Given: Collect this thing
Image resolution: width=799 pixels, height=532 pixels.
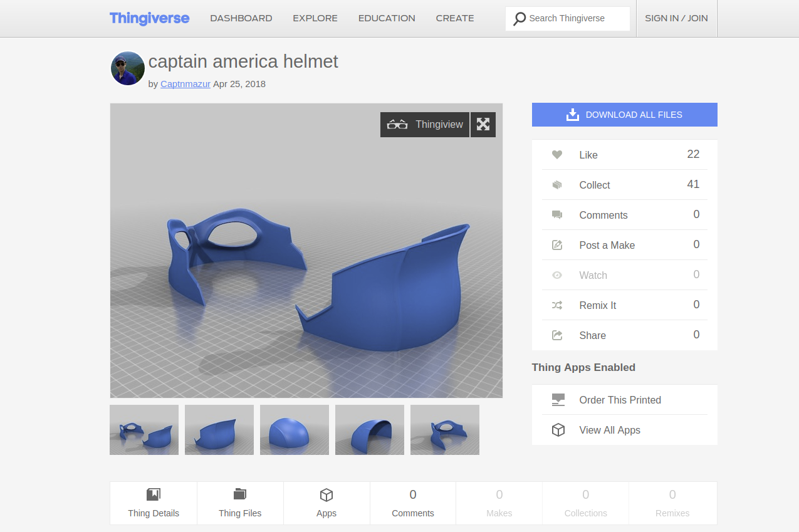Looking at the screenshot, I should [x=625, y=185].
